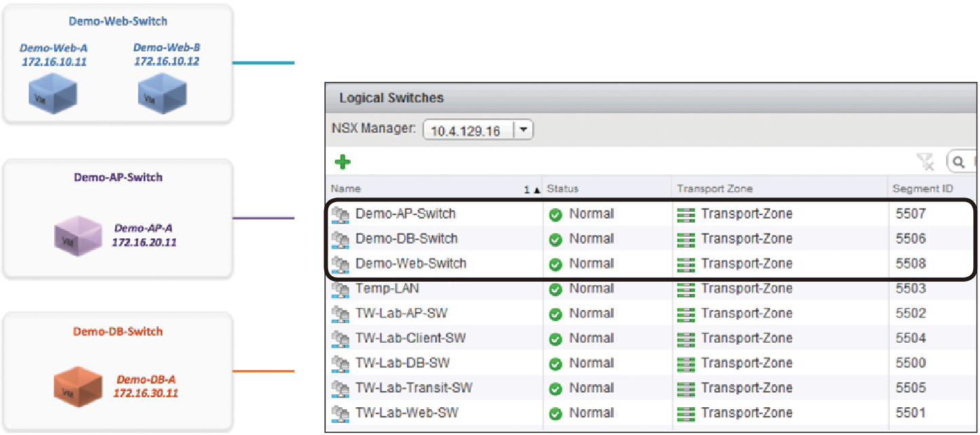The height and width of the screenshot is (435, 980).
Task: Click the switch icon beside TW-Lab-AP-SW
Action: (340, 314)
